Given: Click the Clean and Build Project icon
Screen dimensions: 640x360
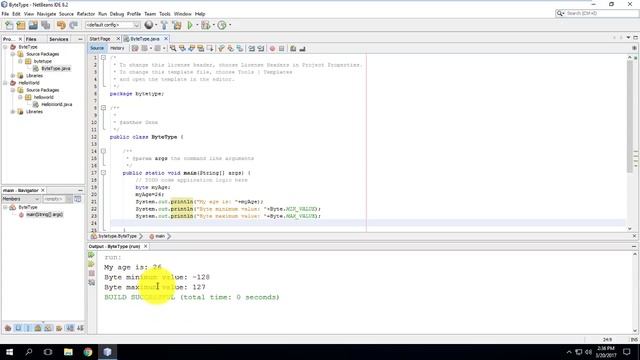Looking at the screenshot, I should [177, 25].
